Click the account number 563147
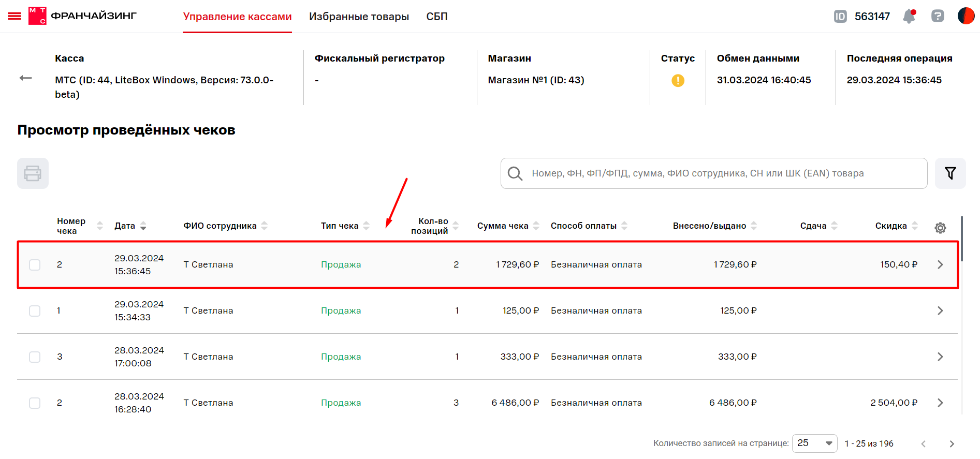 pyautogui.click(x=872, y=17)
